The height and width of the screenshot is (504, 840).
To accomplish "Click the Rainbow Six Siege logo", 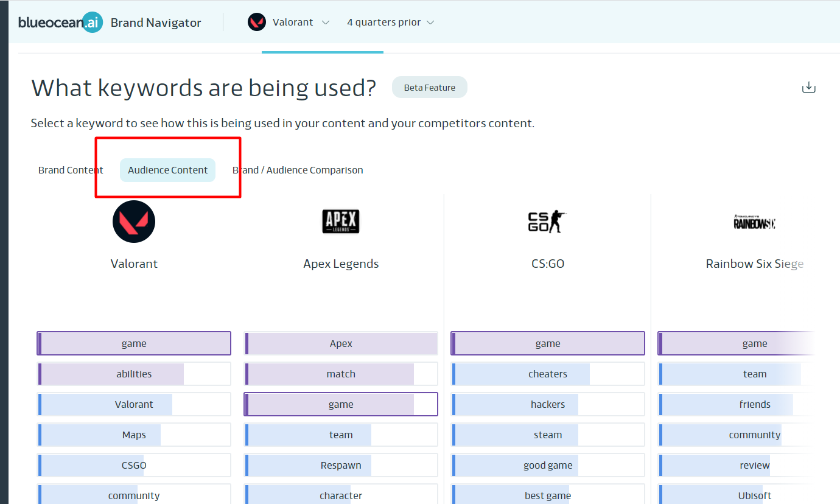I will pyautogui.click(x=755, y=222).
